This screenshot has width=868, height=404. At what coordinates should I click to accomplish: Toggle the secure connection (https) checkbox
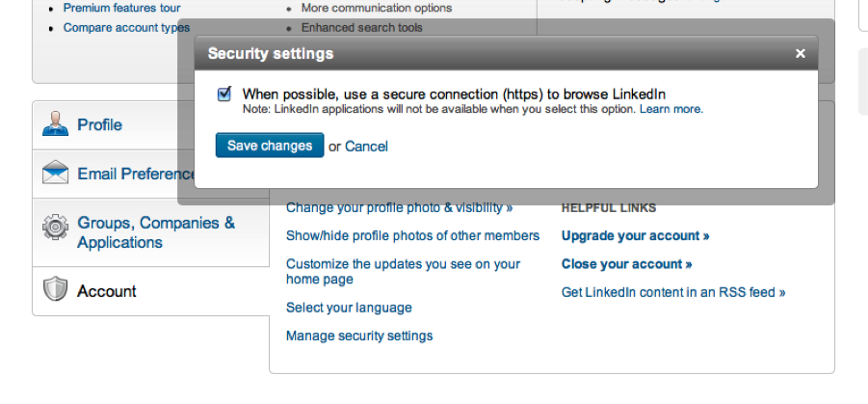(x=224, y=94)
